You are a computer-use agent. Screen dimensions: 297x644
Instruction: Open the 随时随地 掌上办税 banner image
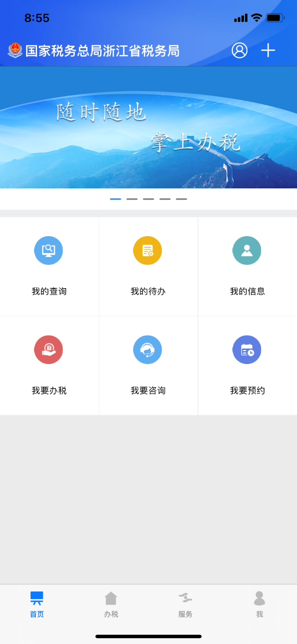[x=148, y=128]
